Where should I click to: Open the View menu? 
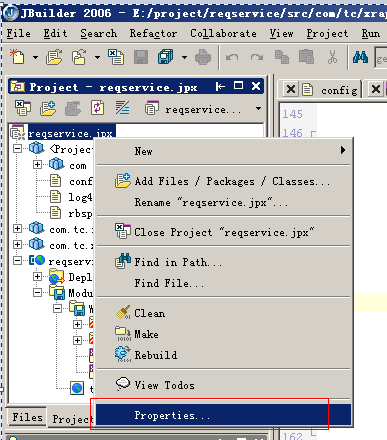pos(282,34)
